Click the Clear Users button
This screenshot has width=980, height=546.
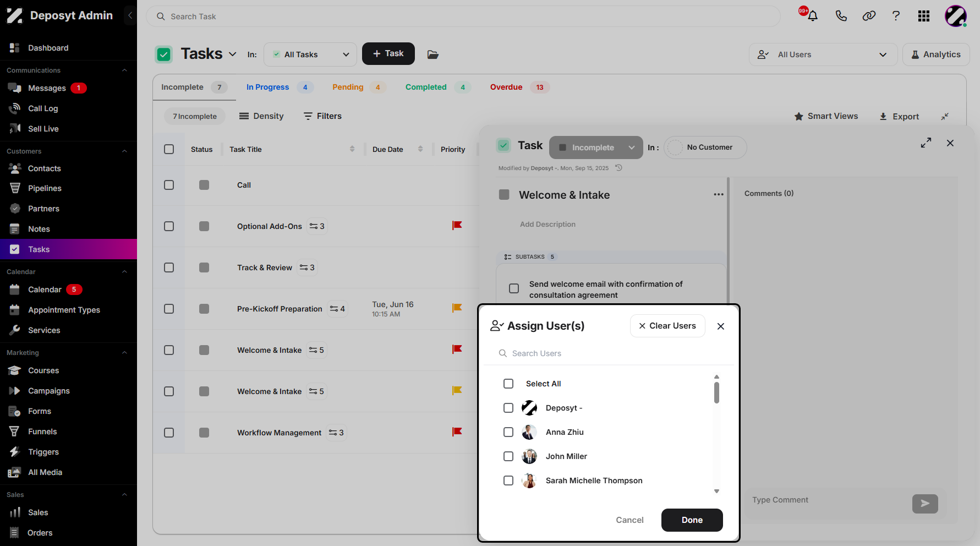(667, 326)
